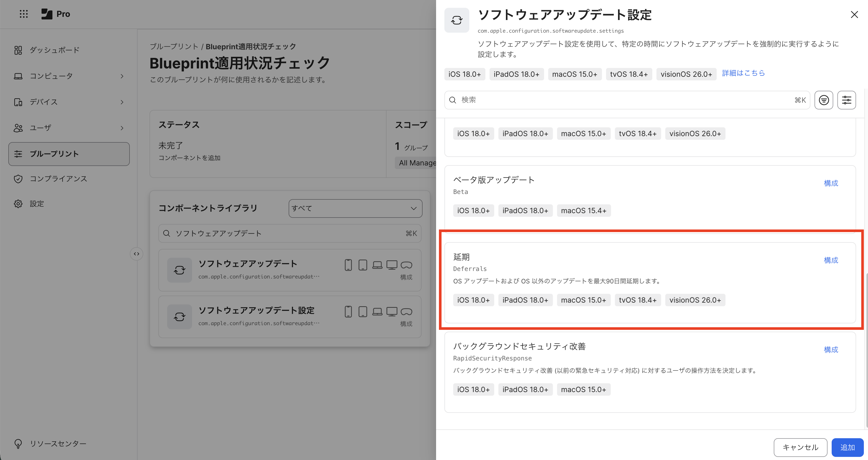Viewport: 868px width, 460px height.
Task: Close the ソフトウェアアップデート設定 panel
Action: click(x=854, y=15)
